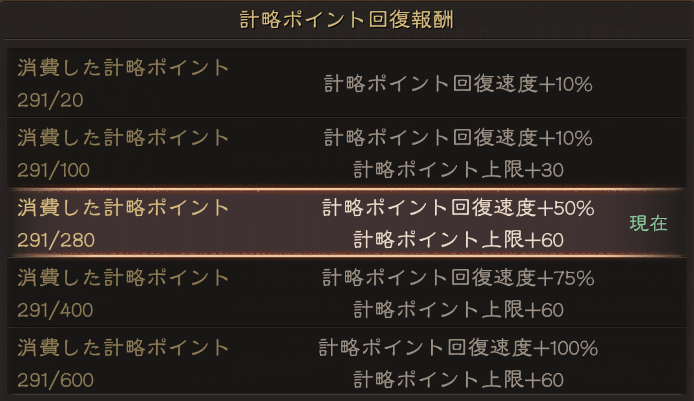Click the green 現在 status label
The width and height of the screenshot is (694, 401).
coord(648,223)
